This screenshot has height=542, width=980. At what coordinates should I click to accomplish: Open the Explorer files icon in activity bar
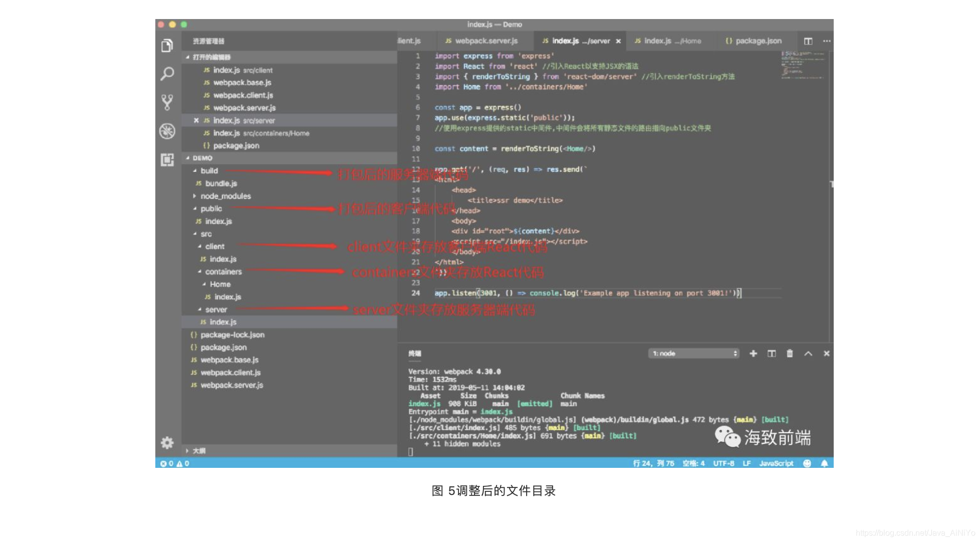tap(167, 46)
